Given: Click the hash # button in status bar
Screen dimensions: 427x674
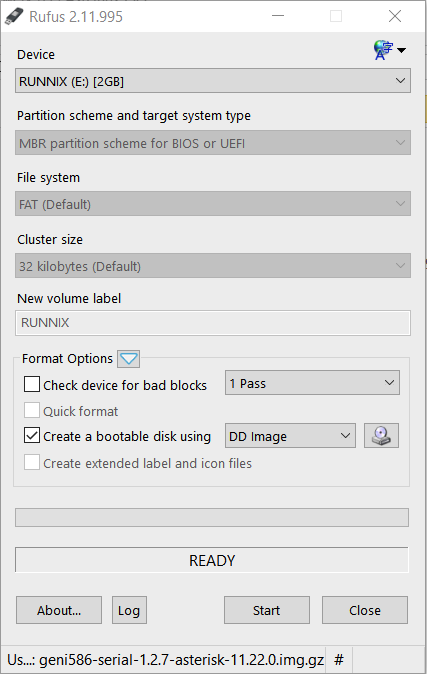Looking at the screenshot, I should tap(339, 659).
